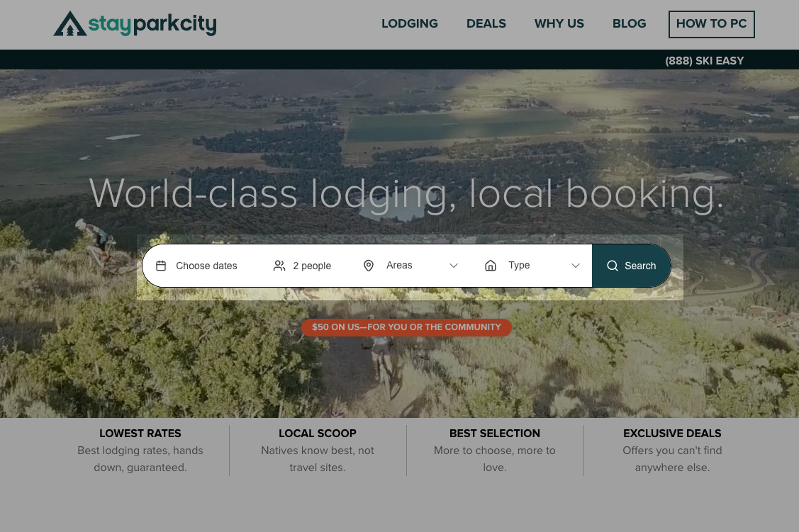Click the LOCAL SCOOP heading

tap(318, 434)
